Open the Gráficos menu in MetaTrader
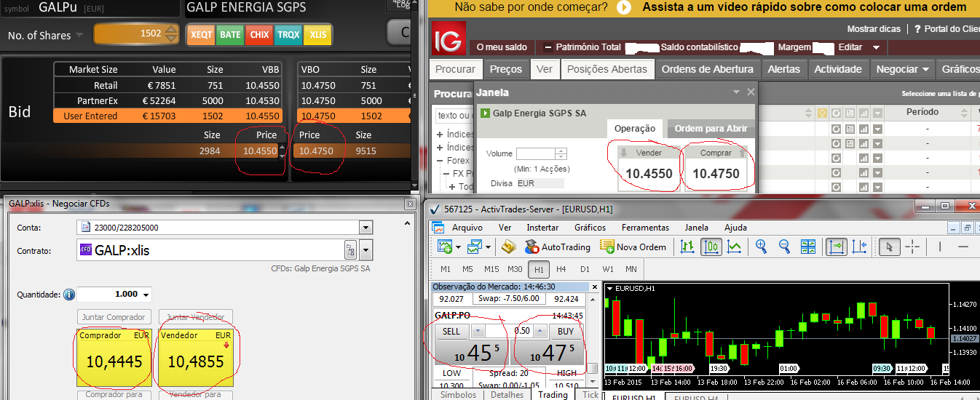 point(590,227)
